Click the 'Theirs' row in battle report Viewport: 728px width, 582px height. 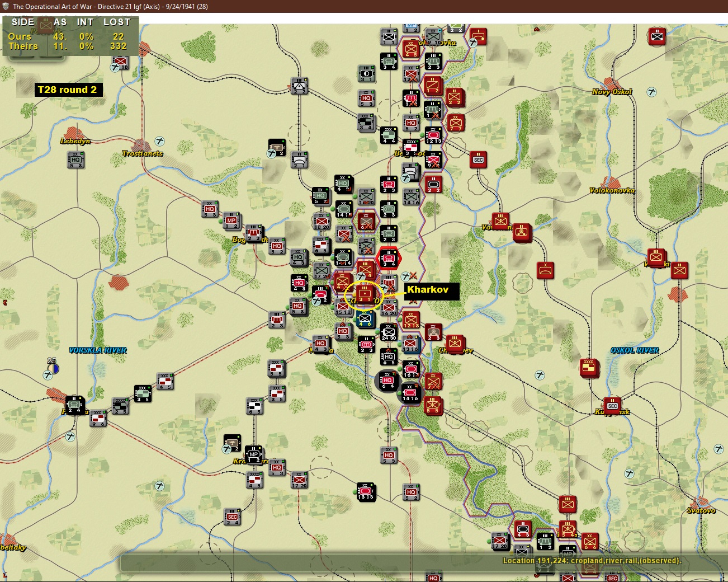(68, 46)
